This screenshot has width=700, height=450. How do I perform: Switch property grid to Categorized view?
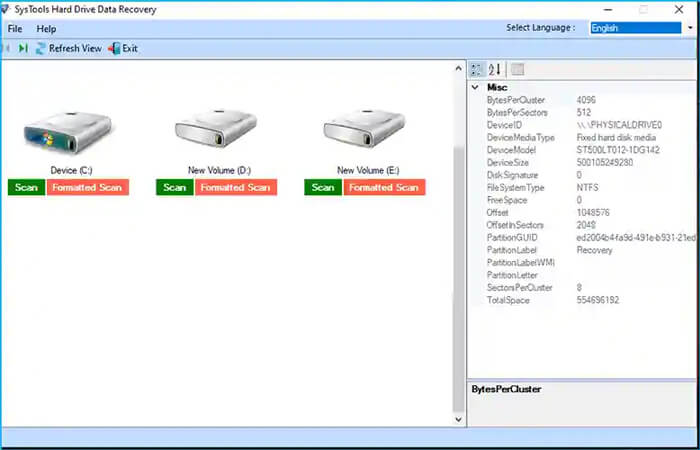click(476, 70)
